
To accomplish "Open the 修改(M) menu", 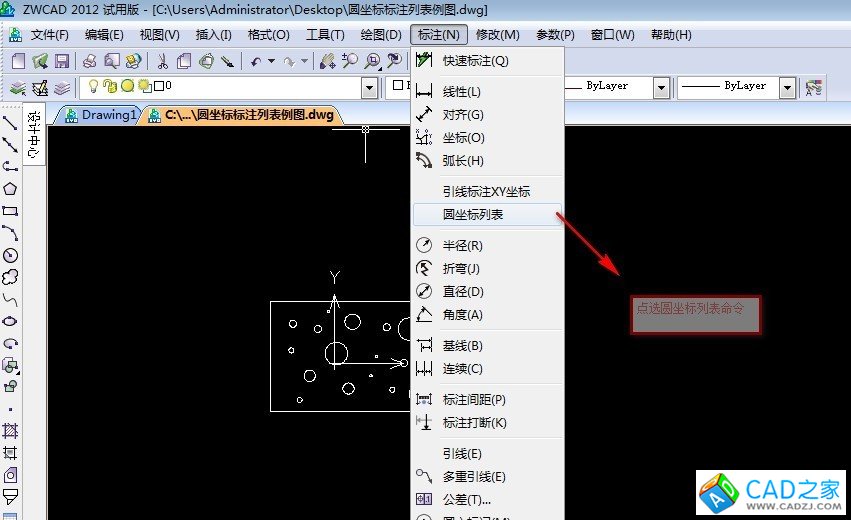I will click(498, 35).
